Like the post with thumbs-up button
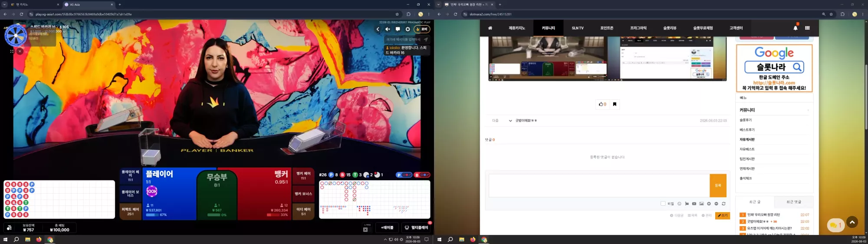The image size is (868, 244). click(602, 104)
